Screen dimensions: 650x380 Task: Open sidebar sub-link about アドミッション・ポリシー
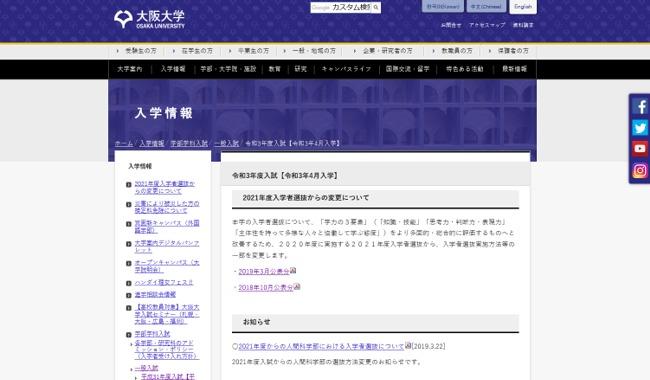(167, 350)
